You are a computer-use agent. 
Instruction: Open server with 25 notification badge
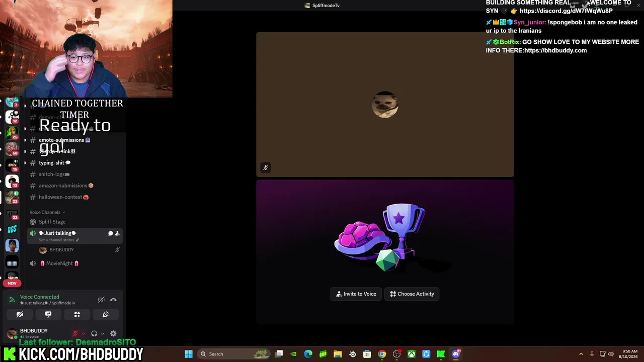point(12,133)
